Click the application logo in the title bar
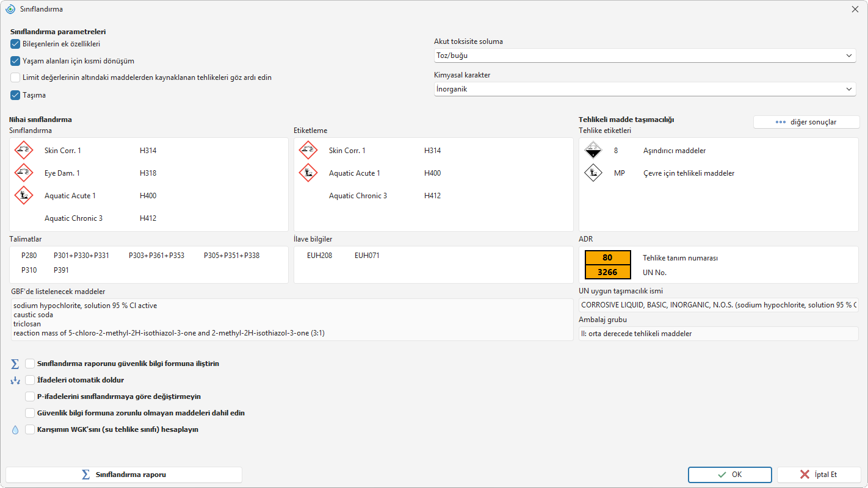Screen dimensions: 868x488 pos(10,9)
